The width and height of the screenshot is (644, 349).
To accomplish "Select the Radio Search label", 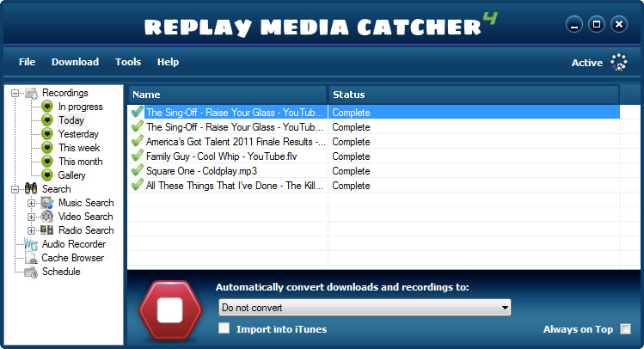I will (86, 230).
